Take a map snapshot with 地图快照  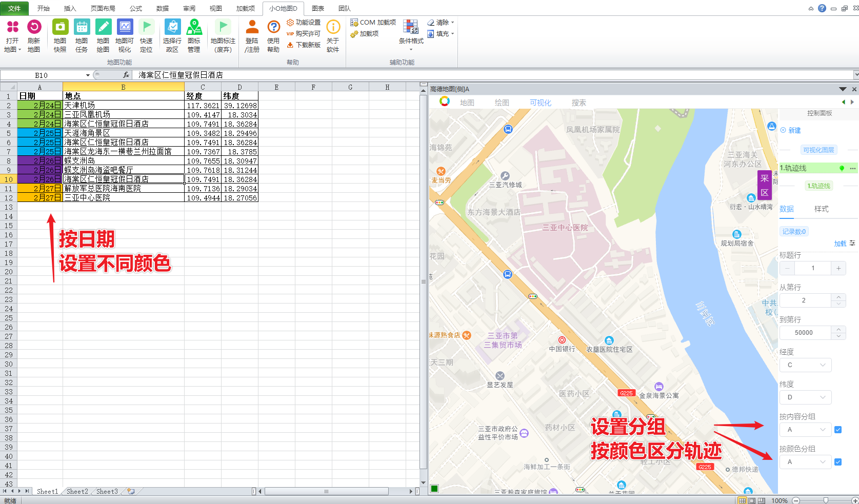[60, 35]
